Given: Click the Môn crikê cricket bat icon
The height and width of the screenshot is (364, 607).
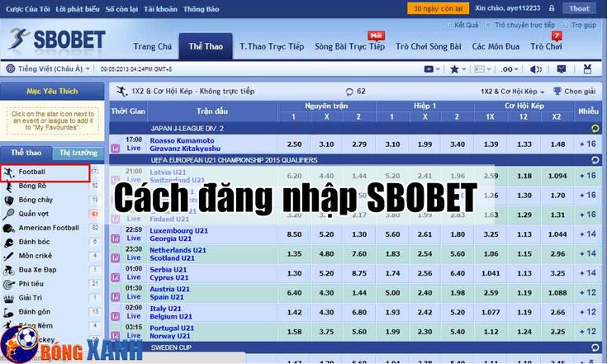Looking at the screenshot, I should (x=9, y=256).
